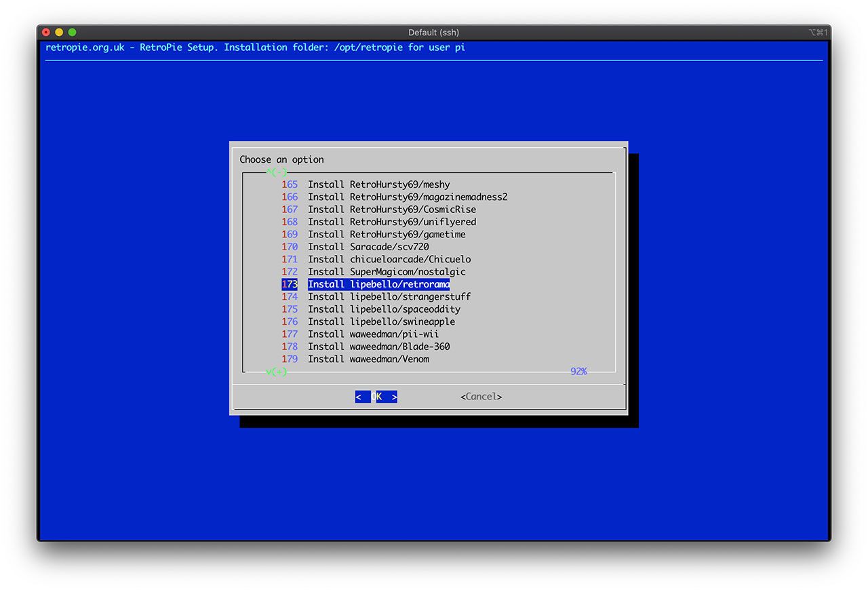The height and width of the screenshot is (590, 868).
Task: Choose Install lipebello/spaceoddity theme
Action: pyautogui.click(x=384, y=309)
